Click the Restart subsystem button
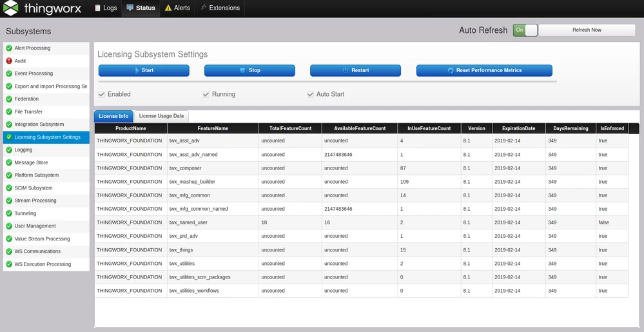This screenshot has width=644, height=332. coord(355,70)
